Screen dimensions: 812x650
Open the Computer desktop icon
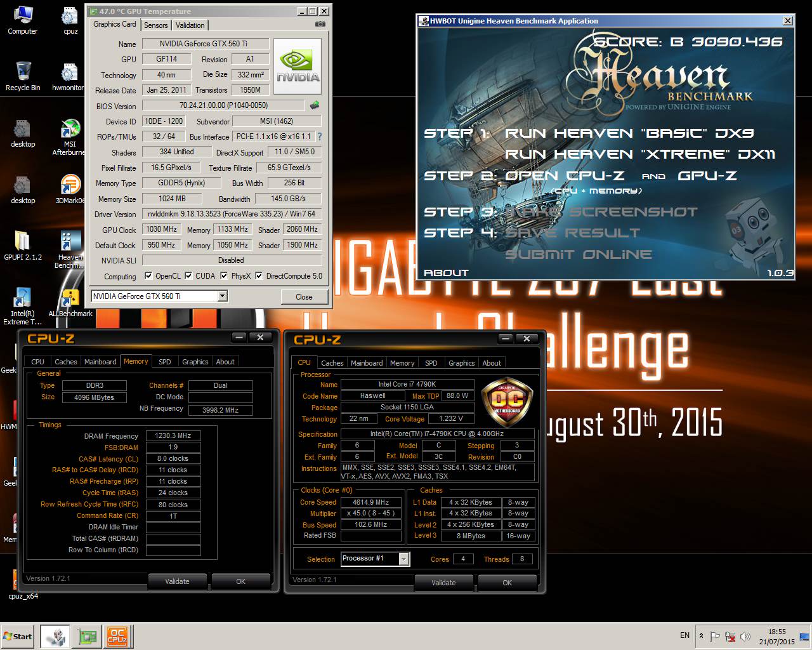(22, 20)
